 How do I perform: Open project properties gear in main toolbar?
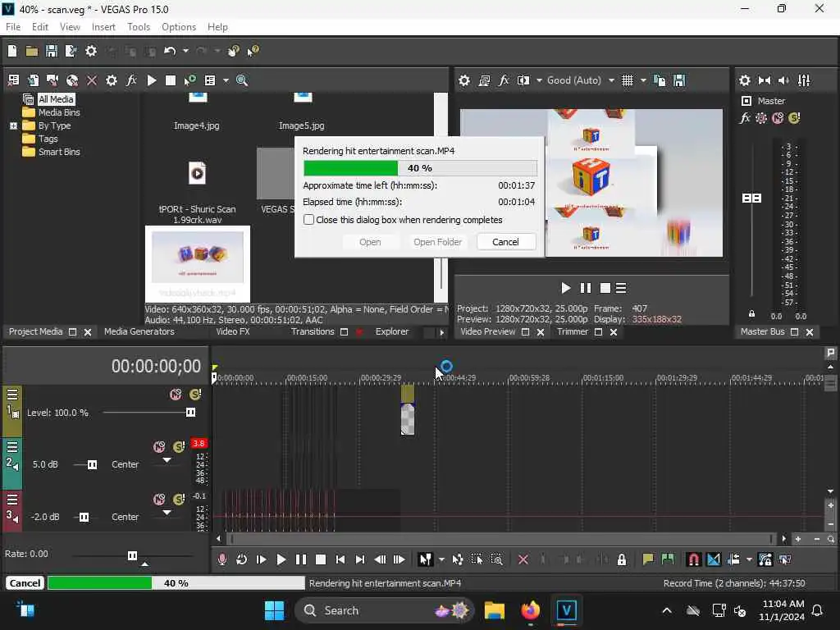coord(91,51)
